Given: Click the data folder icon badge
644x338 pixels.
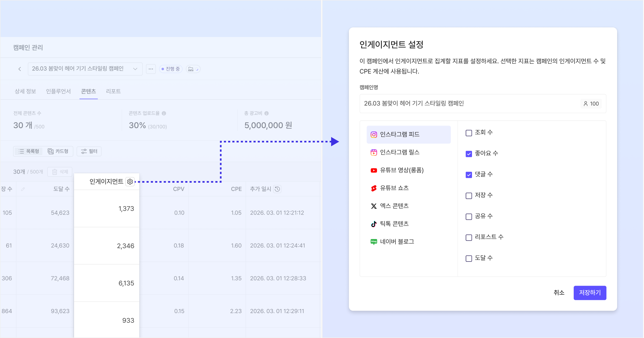Looking at the screenshot, I should 193,69.
